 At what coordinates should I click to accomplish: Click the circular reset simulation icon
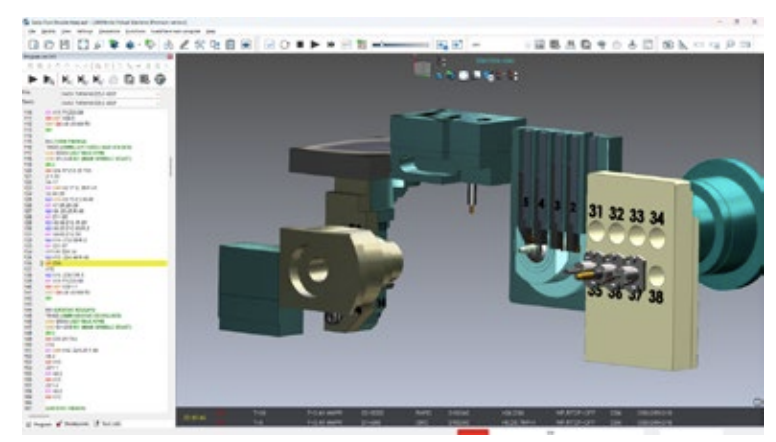[285, 45]
